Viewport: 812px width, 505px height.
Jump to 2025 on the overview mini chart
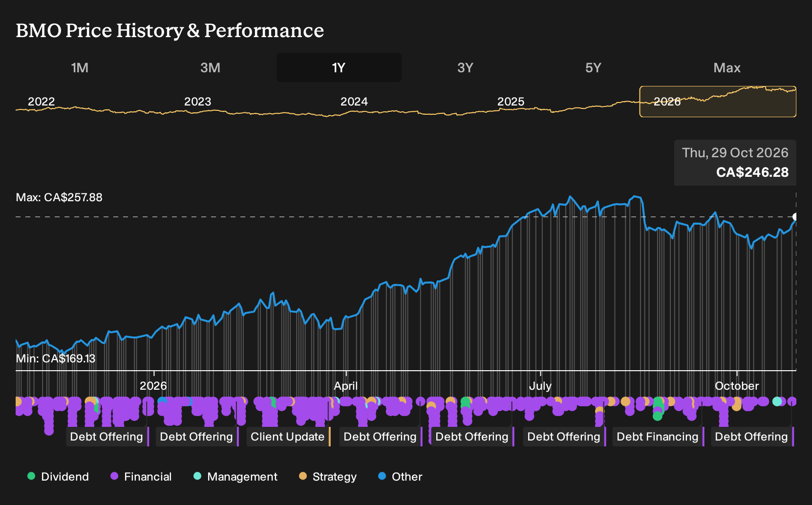511,102
